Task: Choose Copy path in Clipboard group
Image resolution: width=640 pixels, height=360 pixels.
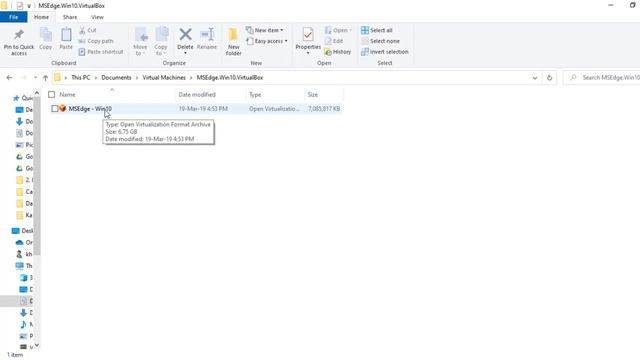Action: [x=96, y=41]
